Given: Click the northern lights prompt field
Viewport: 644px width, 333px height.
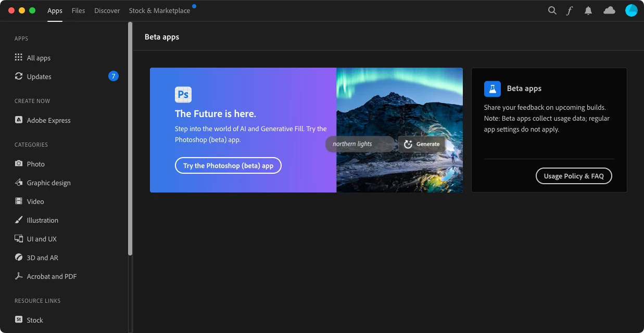Looking at the screenshot, I should pos(360,144).
